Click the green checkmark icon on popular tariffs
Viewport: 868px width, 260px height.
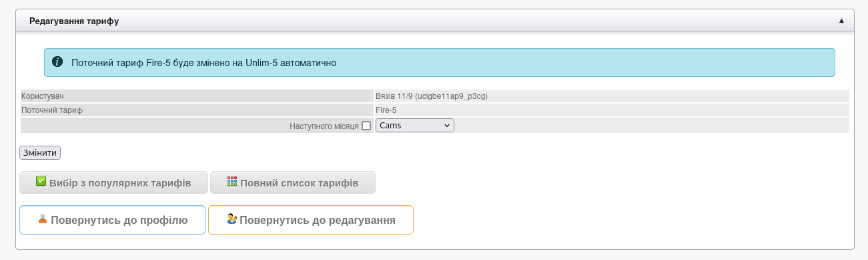pyautogui.click(x=41, y=181)
